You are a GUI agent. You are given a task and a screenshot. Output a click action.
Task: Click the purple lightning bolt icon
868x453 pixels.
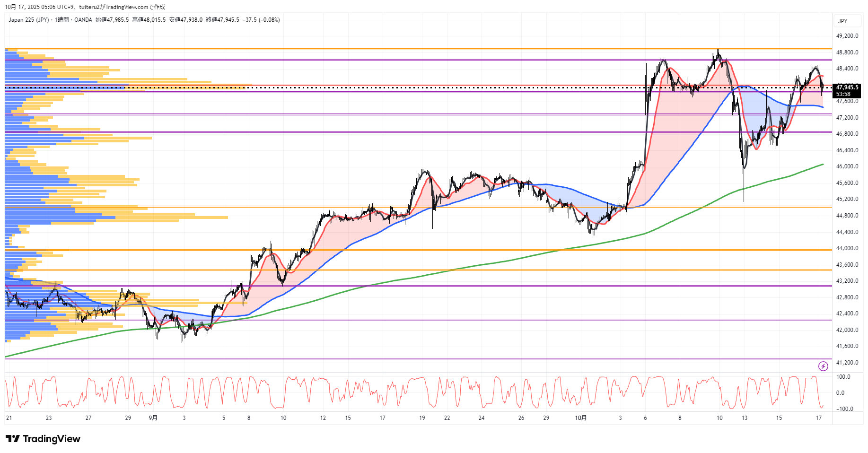(823, 366)
